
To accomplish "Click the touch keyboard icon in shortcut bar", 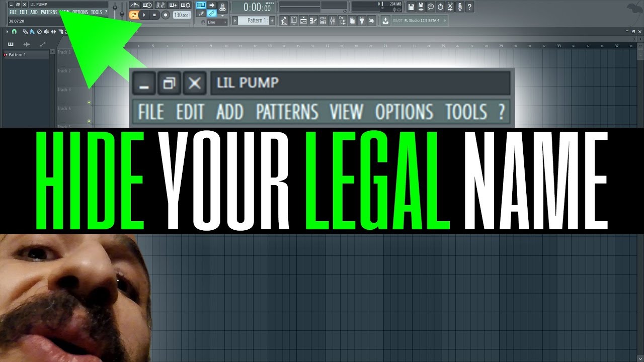I will [303, 21].
